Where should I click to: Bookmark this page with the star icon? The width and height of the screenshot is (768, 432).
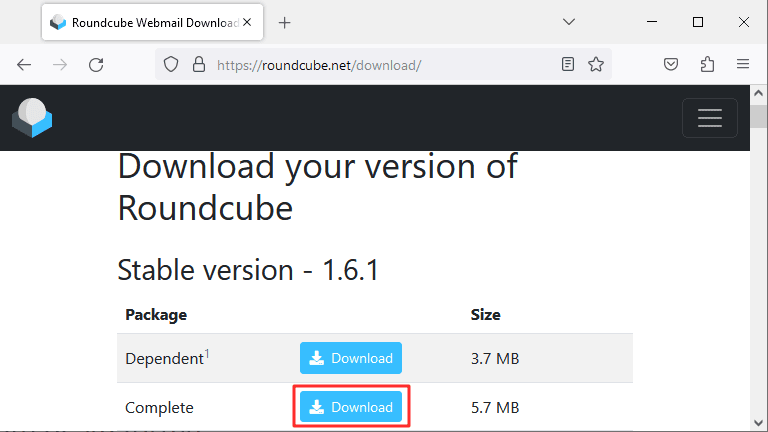(x=596, y=64)
